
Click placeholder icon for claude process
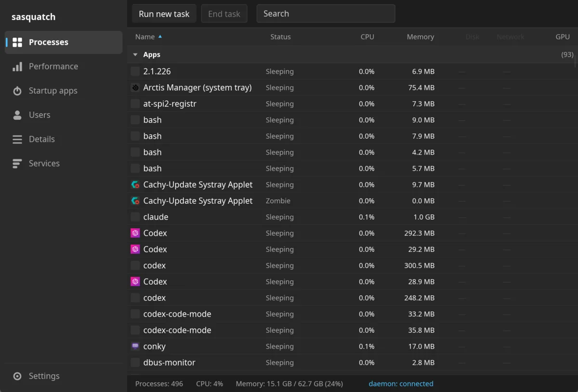135,217
